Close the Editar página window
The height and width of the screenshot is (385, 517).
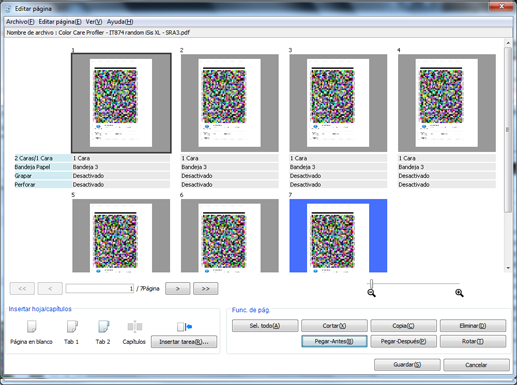click(x=501, y=6)
